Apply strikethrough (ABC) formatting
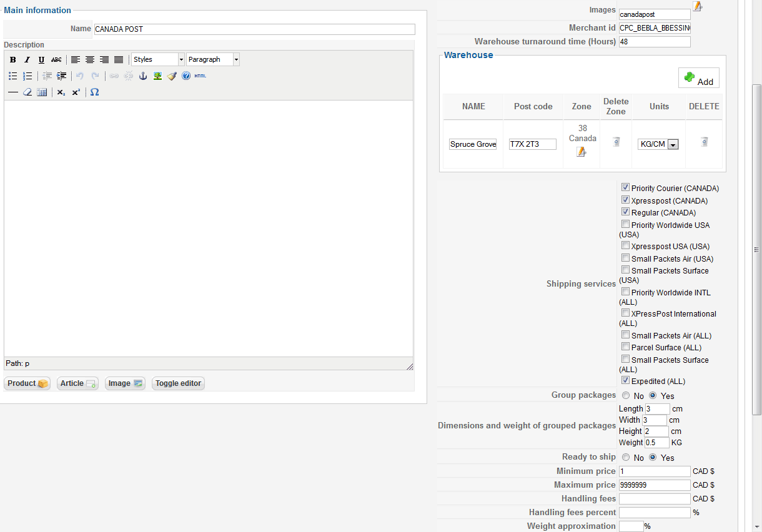 (x=56, y=60)
